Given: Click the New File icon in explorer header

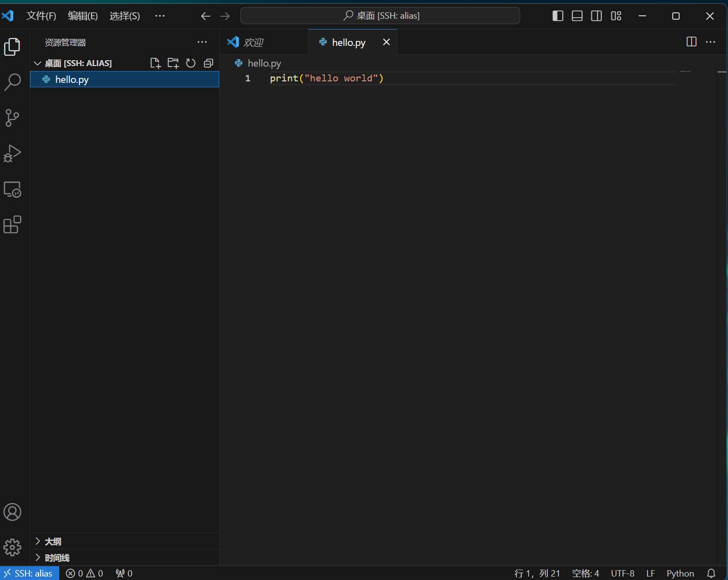Looking at the screenshot, I should [155, 63].
